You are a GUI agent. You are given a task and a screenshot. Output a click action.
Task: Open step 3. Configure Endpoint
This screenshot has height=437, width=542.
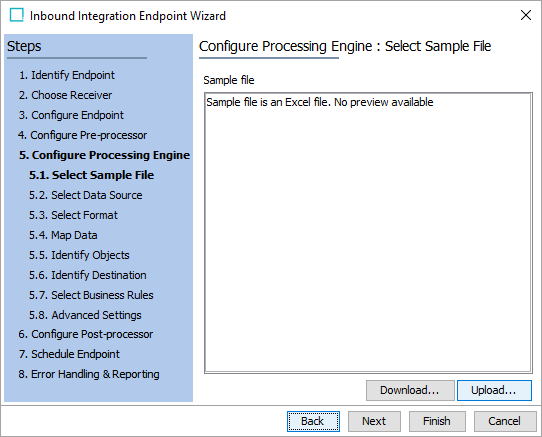coord(71,115)
